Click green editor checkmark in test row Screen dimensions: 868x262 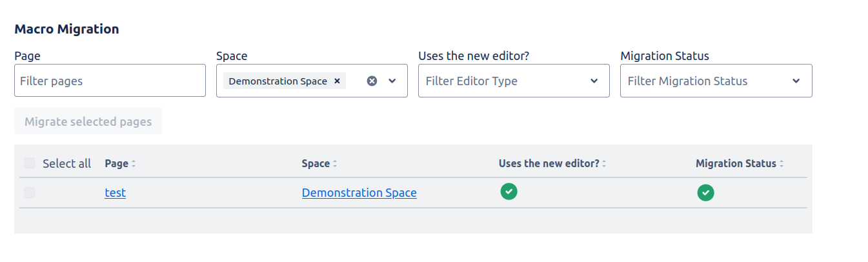click(509, 192)
